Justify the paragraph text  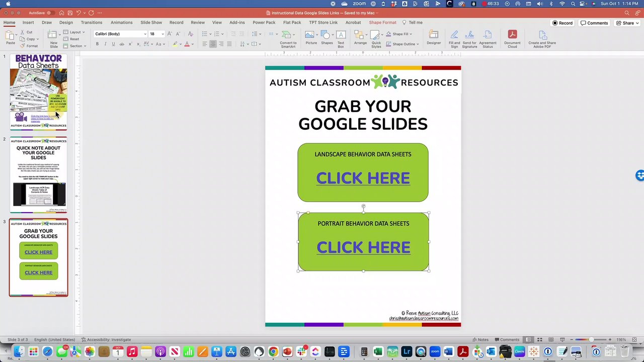pos(229,44)
